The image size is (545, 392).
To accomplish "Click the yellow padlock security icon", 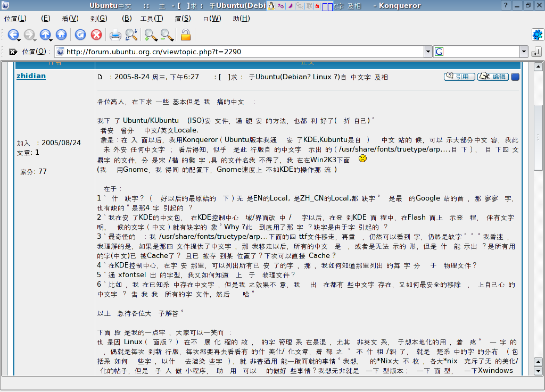I will (x=186, y=35).
